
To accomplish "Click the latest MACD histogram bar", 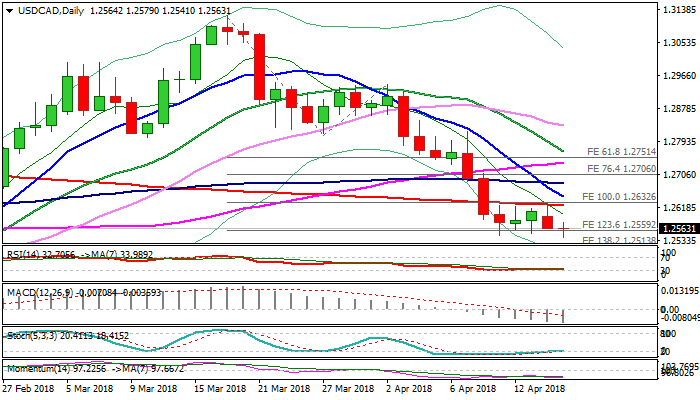I will coord(565,315).
